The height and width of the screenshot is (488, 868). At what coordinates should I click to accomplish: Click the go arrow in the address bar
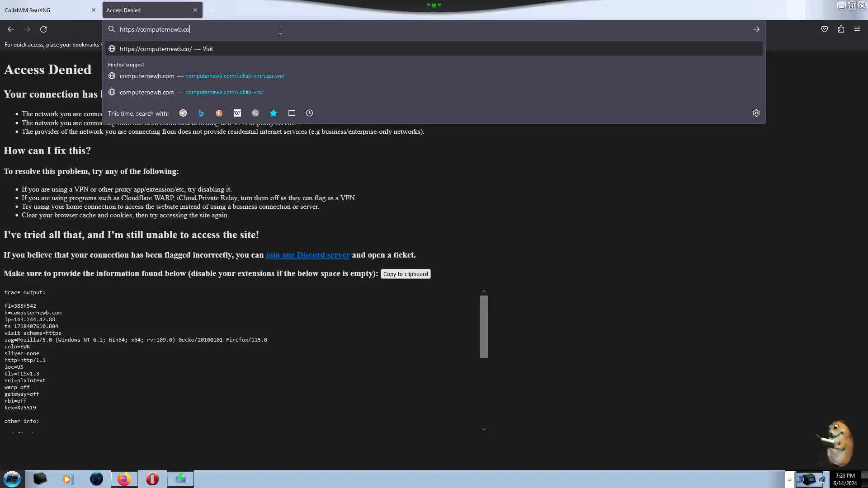(756, 29)
